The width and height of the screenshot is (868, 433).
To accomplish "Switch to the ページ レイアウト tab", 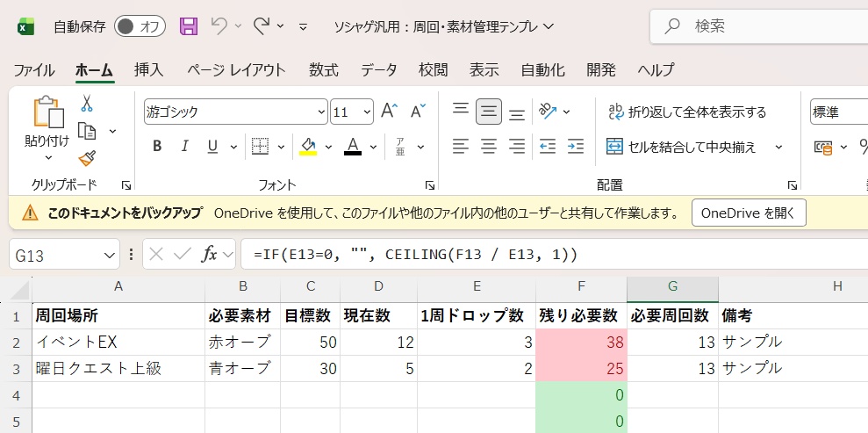I will click(x=236, y=70).
